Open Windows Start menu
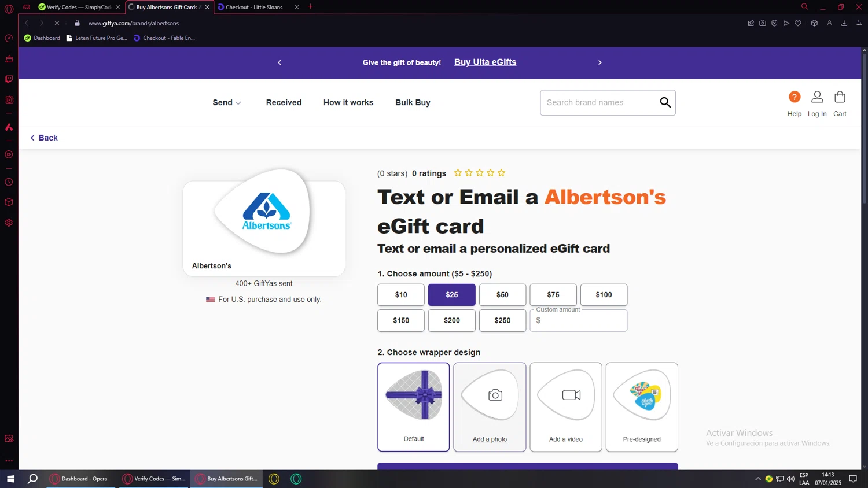Viewport: 868px width, 488px height. [x=10, y=479]
